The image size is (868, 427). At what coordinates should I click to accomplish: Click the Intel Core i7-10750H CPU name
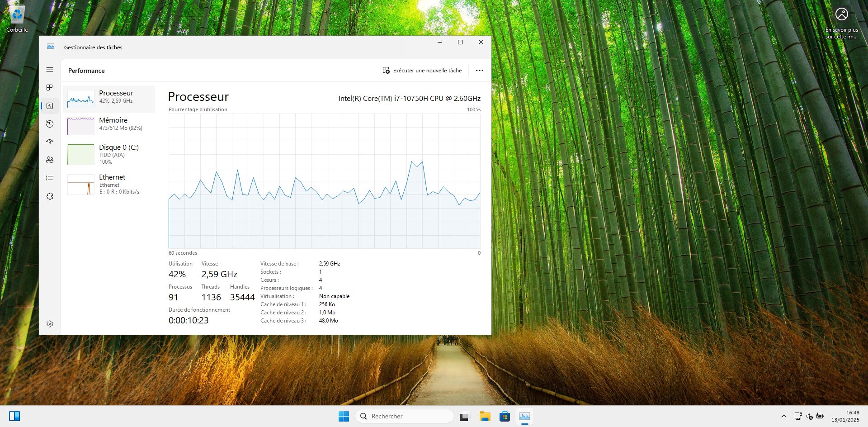click(x=410, y=98)
